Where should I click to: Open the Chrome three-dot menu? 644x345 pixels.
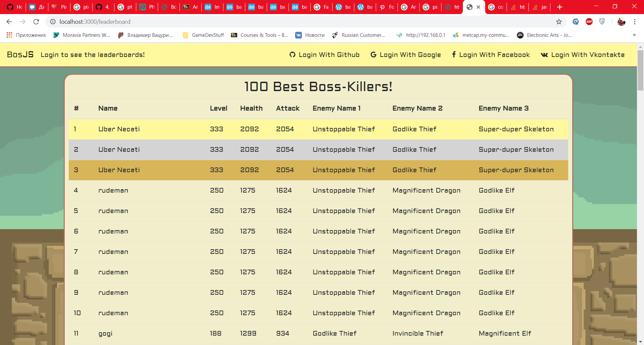click(x=635, y=21)
